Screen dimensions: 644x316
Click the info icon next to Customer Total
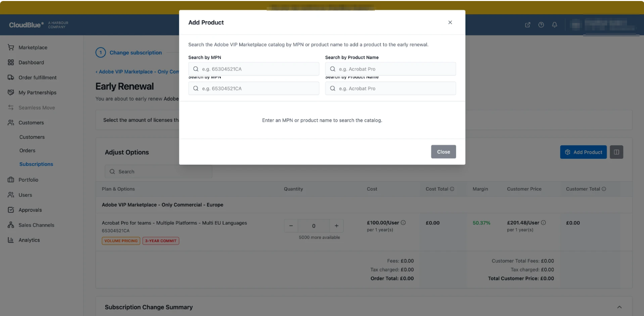coord(604,189)
